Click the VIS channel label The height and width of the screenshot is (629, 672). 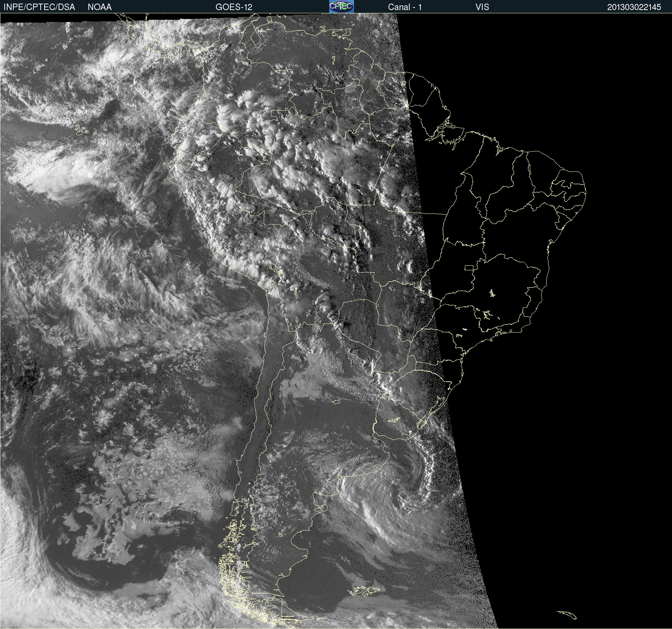pyautogui.click(x=482, y=7)
